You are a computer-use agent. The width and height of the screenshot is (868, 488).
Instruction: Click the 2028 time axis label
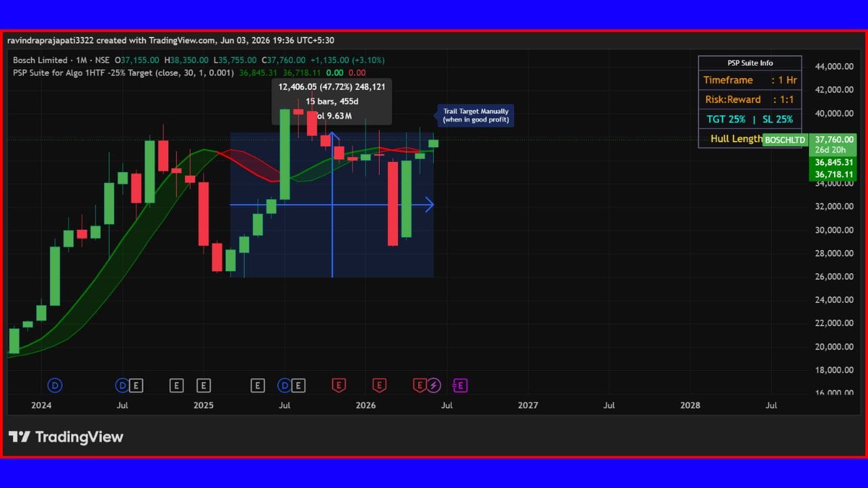[690, 405]
